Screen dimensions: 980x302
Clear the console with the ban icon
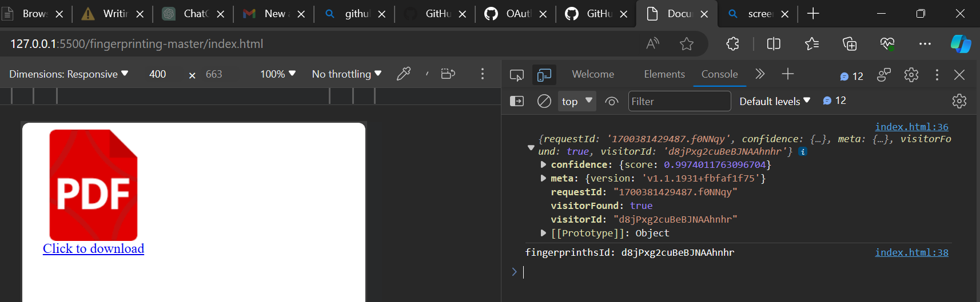click(544, 101)
